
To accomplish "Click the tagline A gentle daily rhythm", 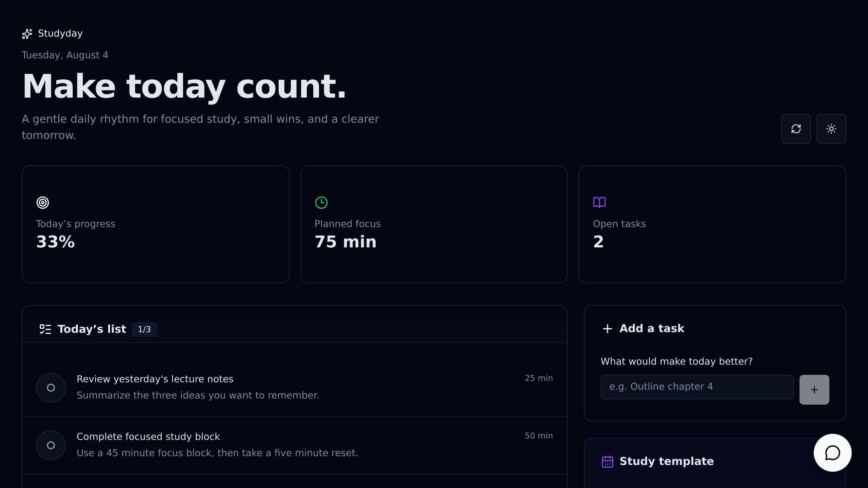I will point(200,127).
